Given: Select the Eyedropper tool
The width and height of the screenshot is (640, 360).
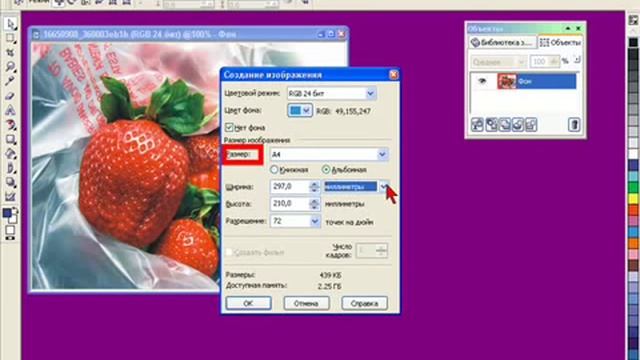Looking at the screenshot, I should (x=11, y=81).
